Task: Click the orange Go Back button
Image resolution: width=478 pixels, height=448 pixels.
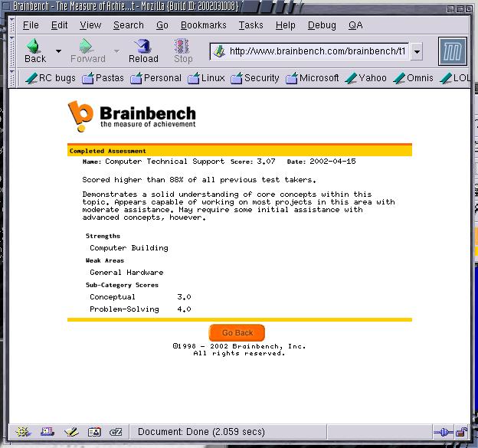Action: 237,332
